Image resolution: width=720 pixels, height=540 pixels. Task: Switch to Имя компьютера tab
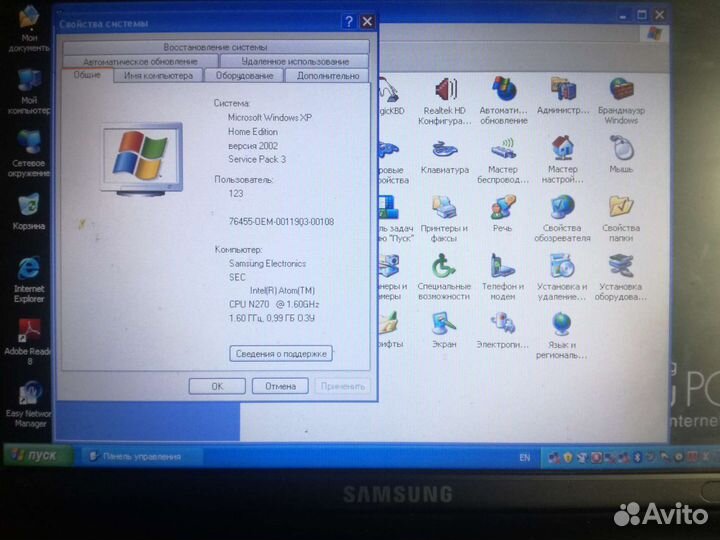point(158,75)
